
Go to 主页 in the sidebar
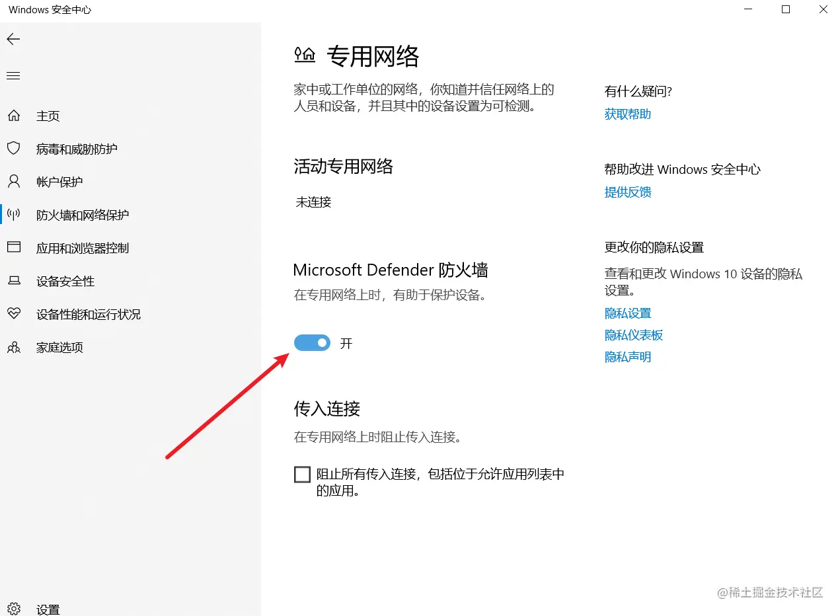coord(48,116)
